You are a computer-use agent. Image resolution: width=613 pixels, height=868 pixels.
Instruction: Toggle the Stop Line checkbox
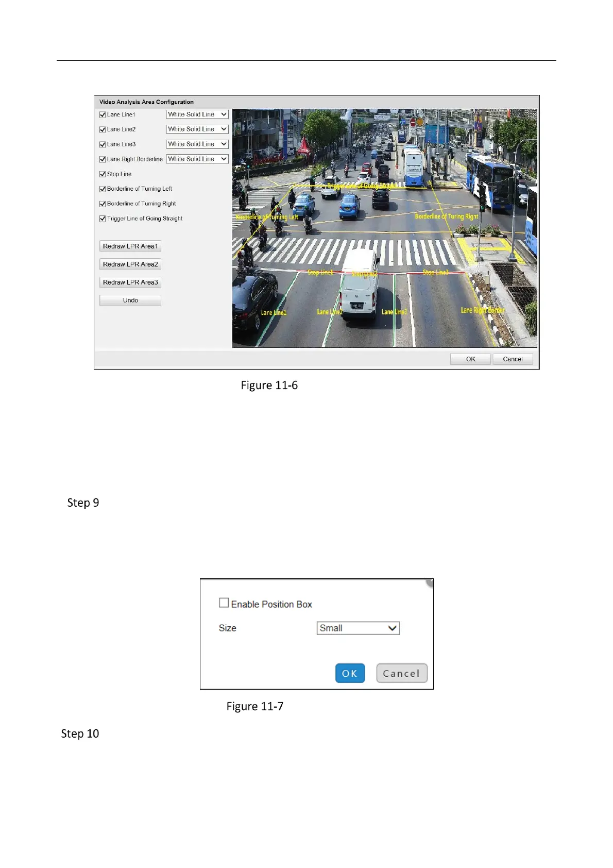point(103,174)
